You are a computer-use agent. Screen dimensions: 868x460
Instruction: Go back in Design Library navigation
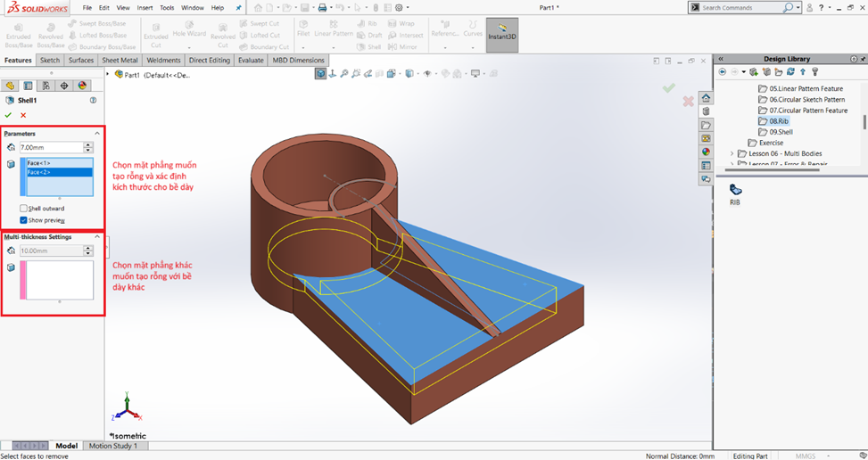point(723,72)
